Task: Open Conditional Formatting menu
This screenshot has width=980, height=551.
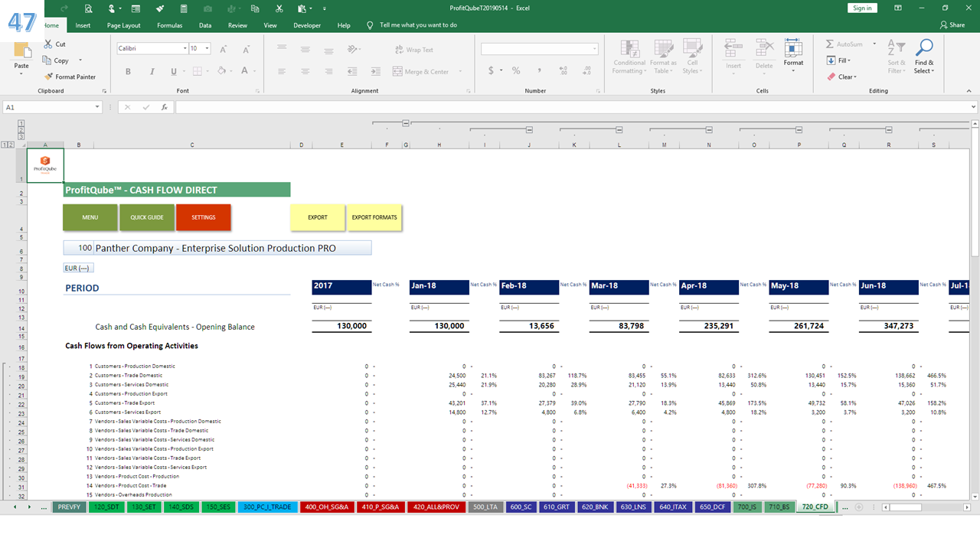Action: point(629,57)
